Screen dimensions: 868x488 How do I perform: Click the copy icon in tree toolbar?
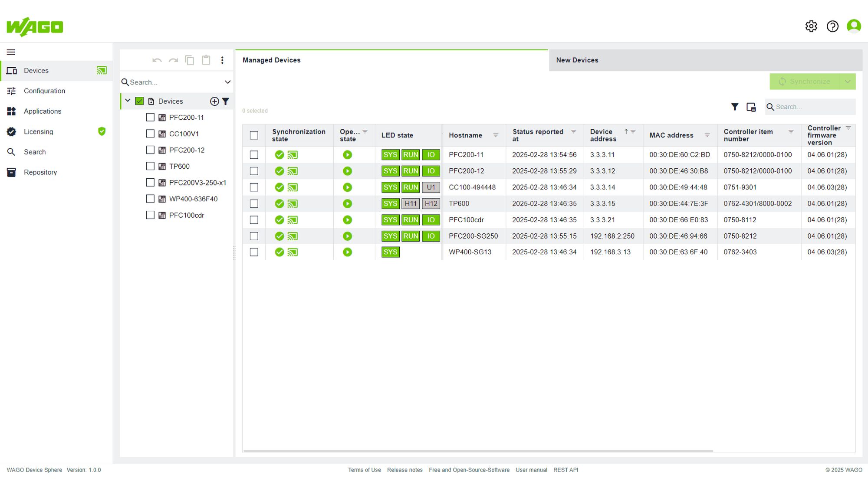coord(190,60)
